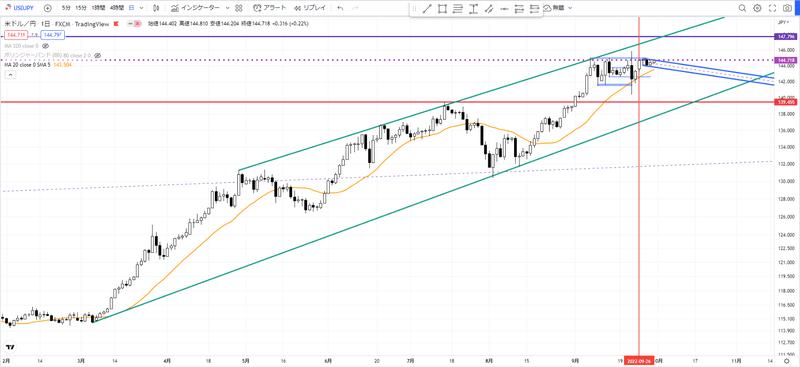800x367 pixels.
Task: Click the redo arrow
Action: pos(355,8)
